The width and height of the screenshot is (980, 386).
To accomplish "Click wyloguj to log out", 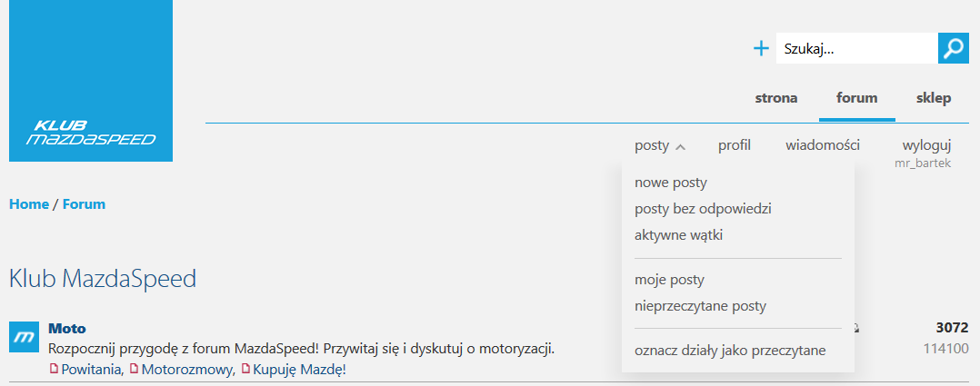I will point(926,145).
